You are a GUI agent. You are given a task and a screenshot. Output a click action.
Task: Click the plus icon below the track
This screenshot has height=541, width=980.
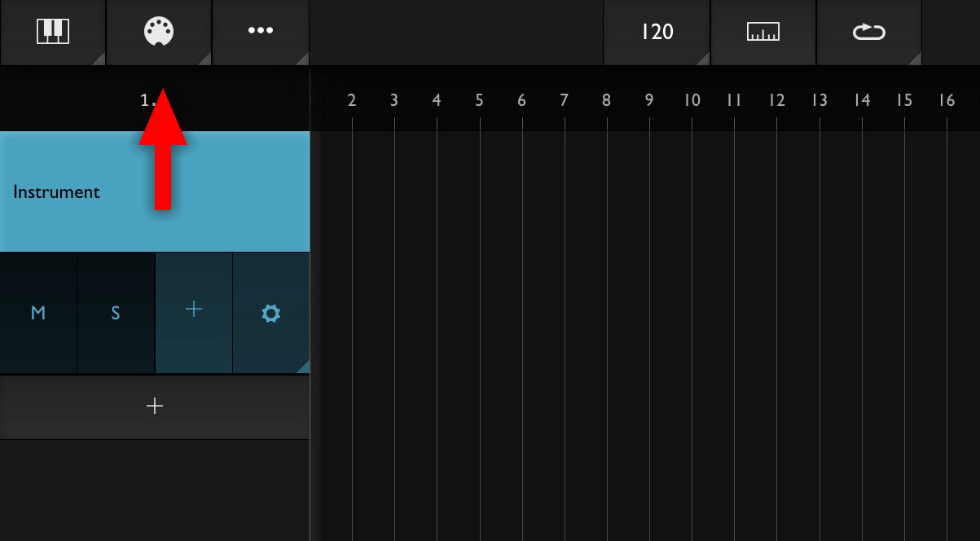coord(155,406)
